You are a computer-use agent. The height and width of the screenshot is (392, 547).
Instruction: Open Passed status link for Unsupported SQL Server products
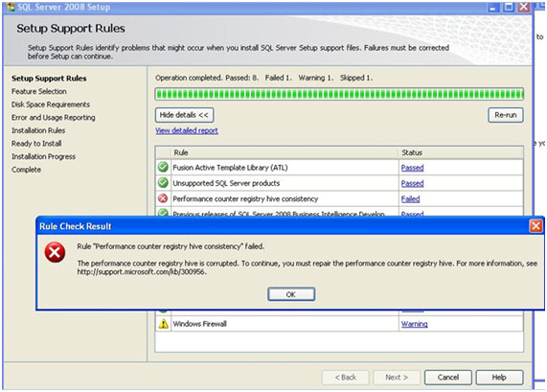point(412,183)
